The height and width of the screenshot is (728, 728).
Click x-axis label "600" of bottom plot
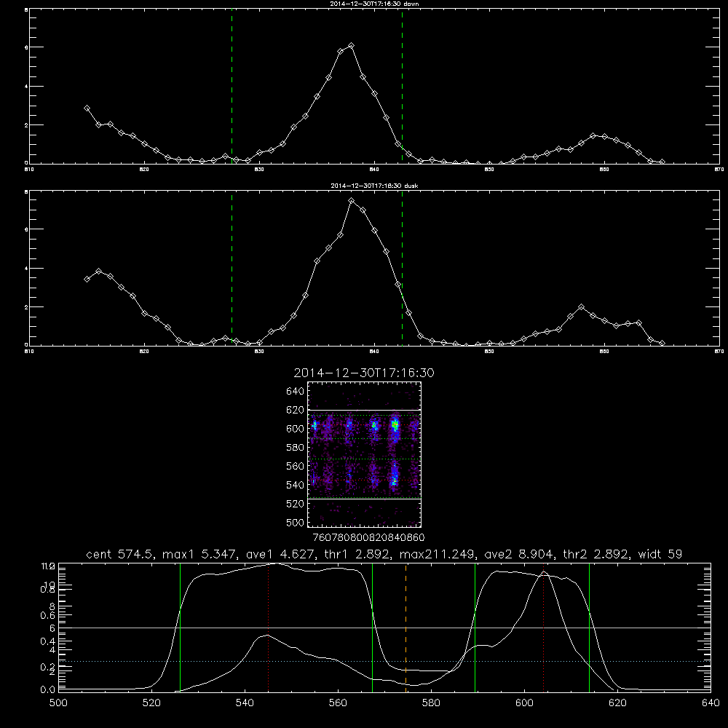[x=524, y=703]
